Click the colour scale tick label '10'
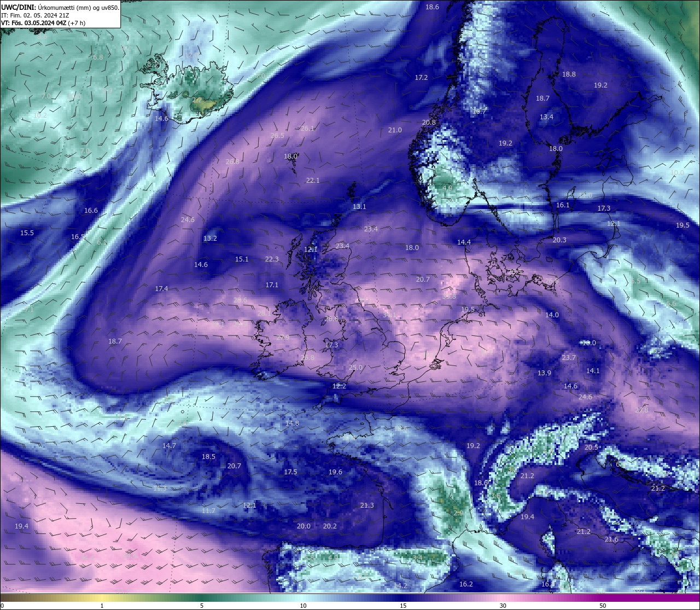 (x=302, y=606)
